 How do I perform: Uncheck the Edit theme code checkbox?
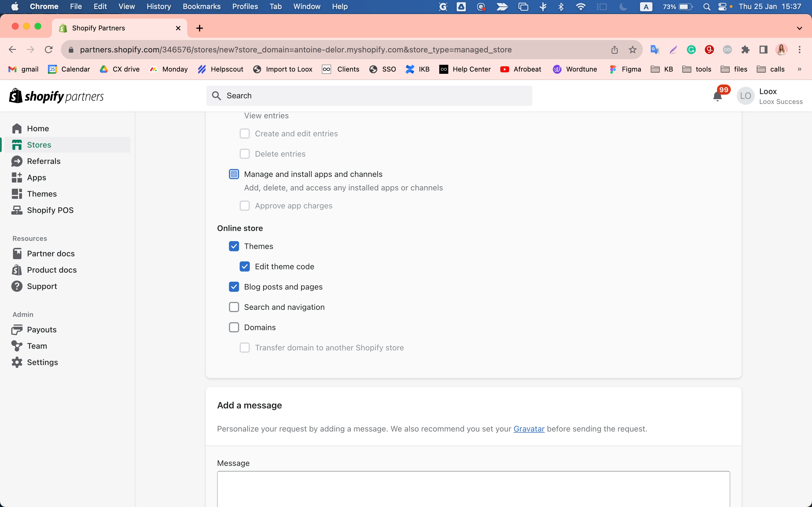tap(245, 266)
